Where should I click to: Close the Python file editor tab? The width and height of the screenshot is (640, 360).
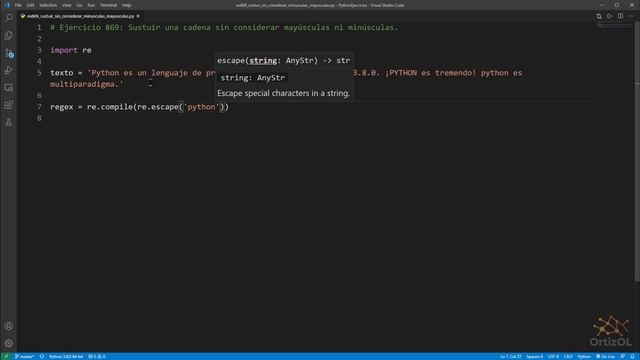pyautogui.click(x=138, y=16)
